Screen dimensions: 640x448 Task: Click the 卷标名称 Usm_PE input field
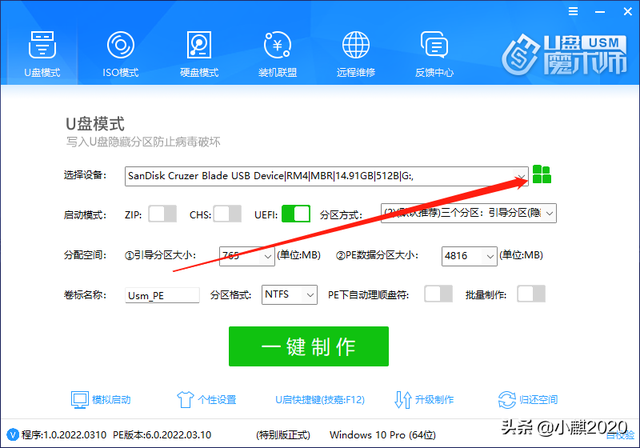point(162,295)
